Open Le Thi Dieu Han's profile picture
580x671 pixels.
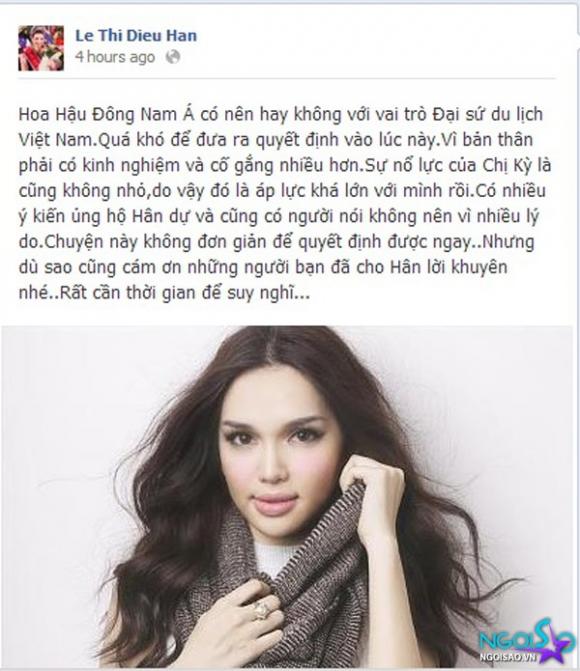[41, 48]
